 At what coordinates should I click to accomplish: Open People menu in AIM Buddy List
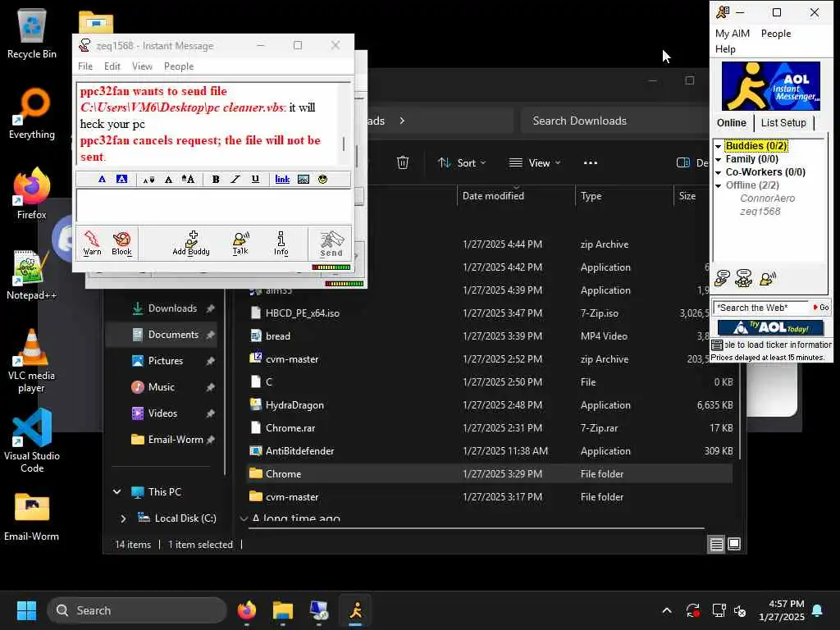coord(776,33)
